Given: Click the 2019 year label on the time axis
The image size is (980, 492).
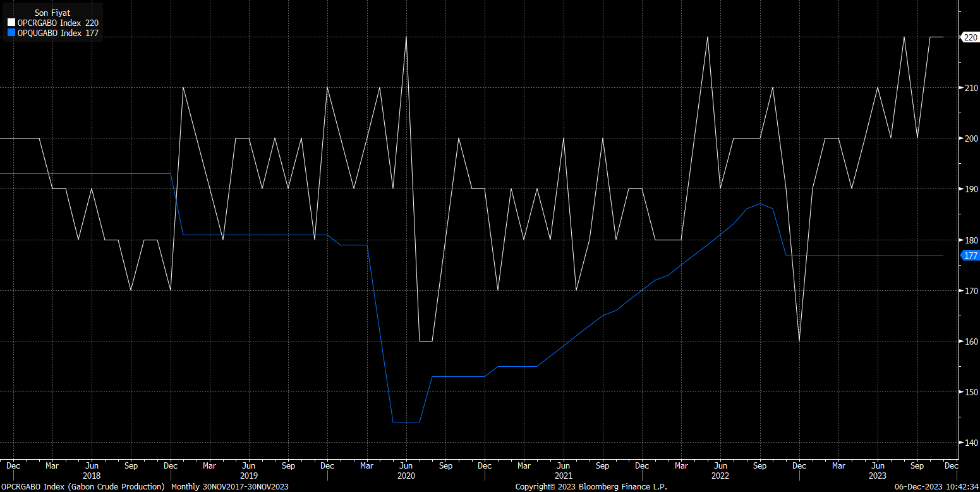Looking at the screenshot, I should coord(249,475).
